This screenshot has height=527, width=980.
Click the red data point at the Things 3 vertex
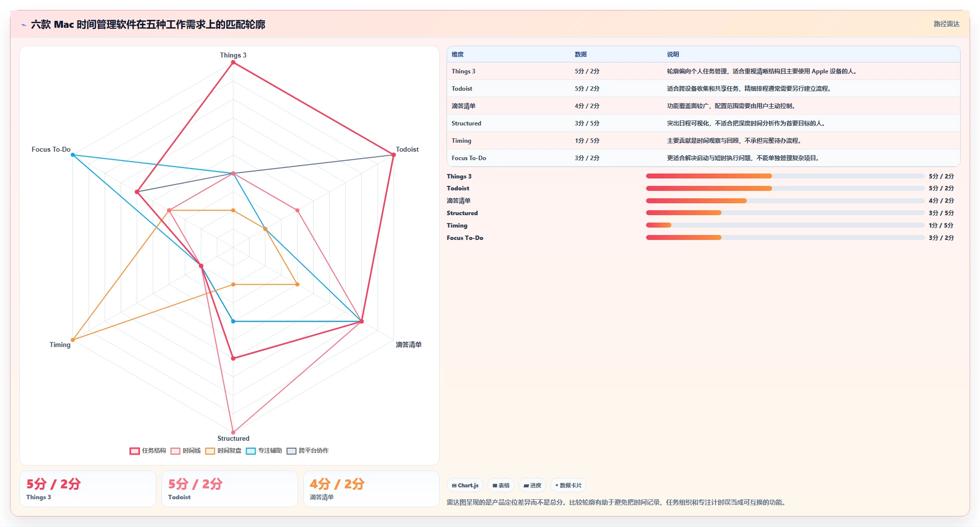[x=233, y=62]
